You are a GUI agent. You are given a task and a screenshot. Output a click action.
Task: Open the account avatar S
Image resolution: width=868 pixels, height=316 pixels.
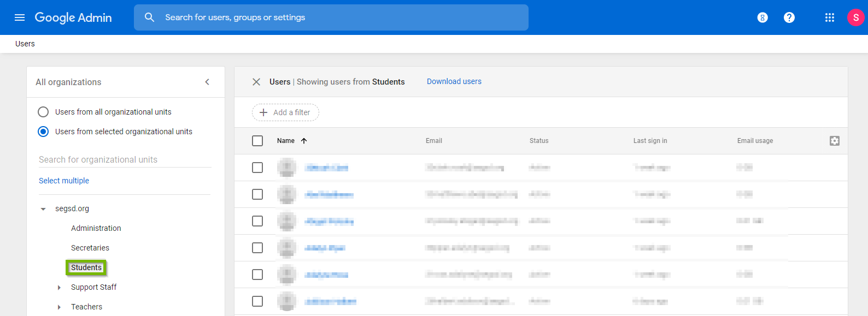(855, 17)
